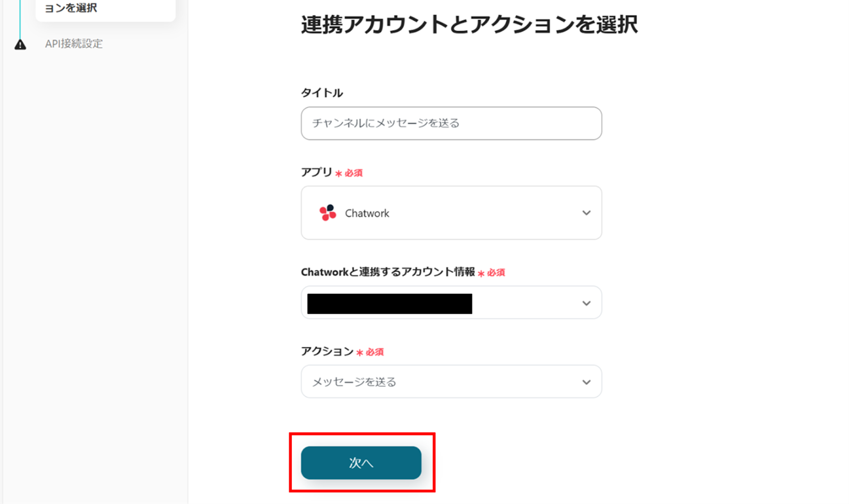This screenshot has height=504, width=849.
Task: Click the required asterisk beside アカウント情報
Action: pyautogui.click(x=481, y=273)
